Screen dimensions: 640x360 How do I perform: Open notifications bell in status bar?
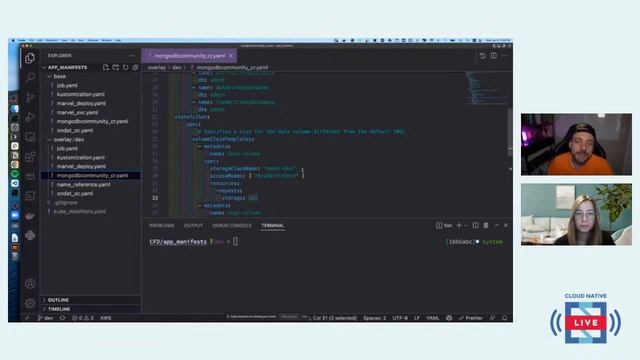coord(504,318)
